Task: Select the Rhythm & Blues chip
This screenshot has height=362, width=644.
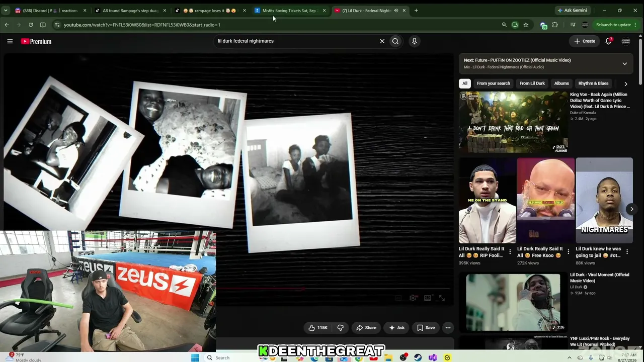Action: tap(593, 83)
